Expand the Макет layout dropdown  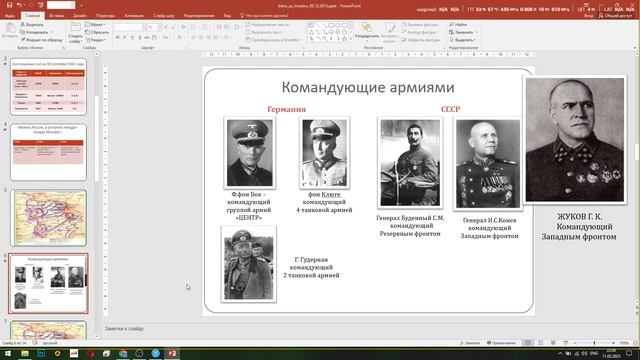(96, 24)
